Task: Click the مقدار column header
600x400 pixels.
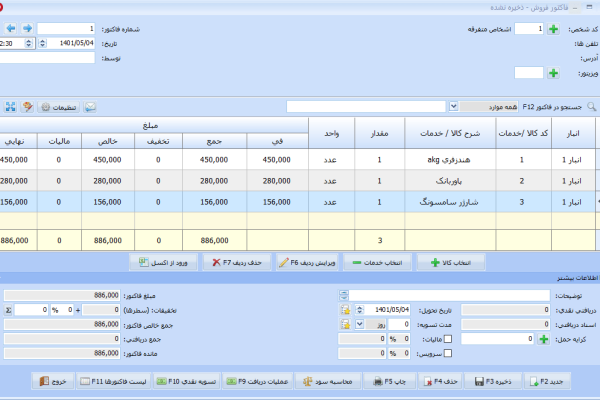Action: coord(379,133)
